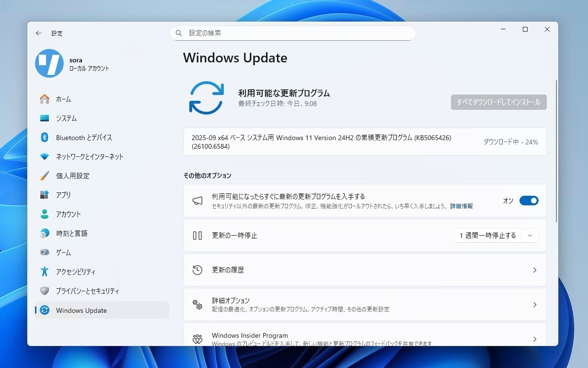Click the 設定の検索 search field
This screenshot has height=368, width=588.
click(x=292, y=33)
